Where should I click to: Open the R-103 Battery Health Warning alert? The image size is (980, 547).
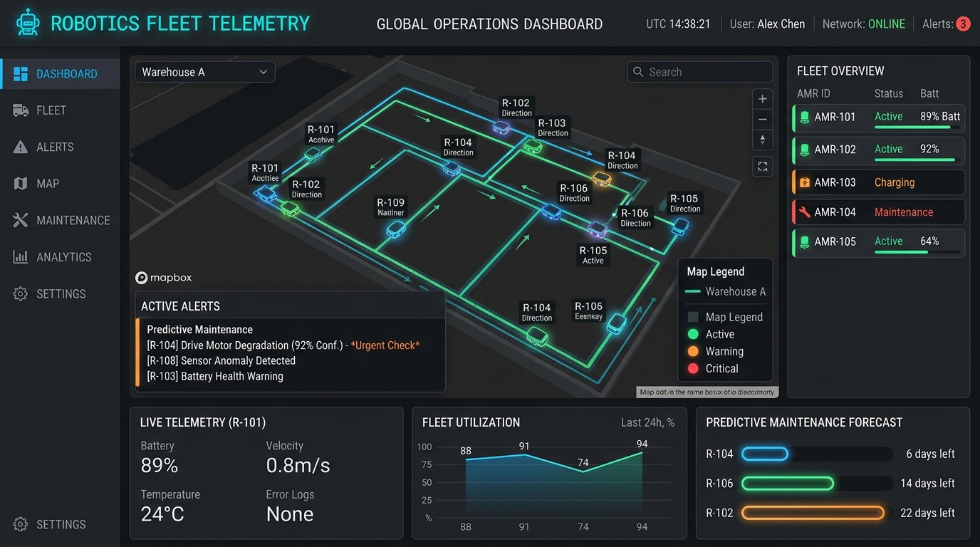(215, 377)
